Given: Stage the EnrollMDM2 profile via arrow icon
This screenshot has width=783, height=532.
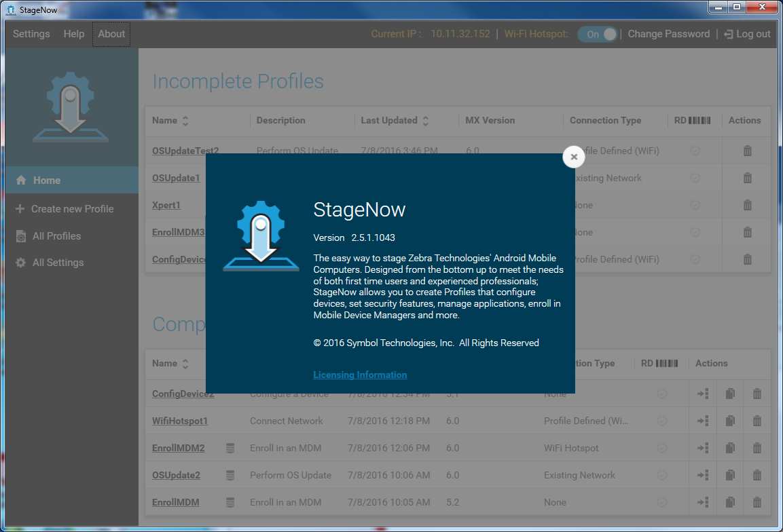Looking at the screenshot, I should click(703, 448).
